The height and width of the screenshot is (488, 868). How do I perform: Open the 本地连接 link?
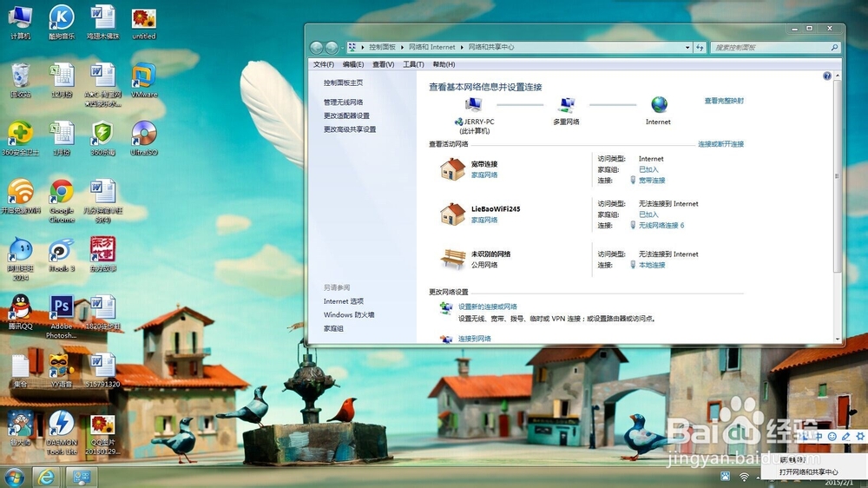coord(652,265)
